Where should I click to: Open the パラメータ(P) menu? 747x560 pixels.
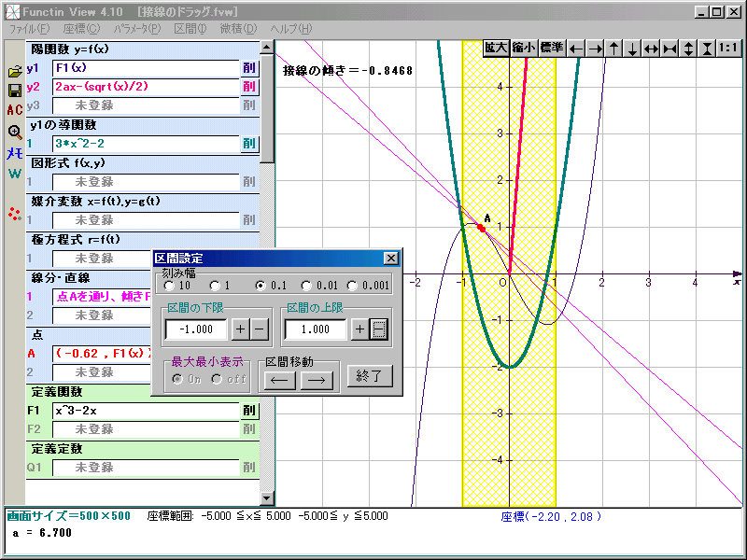click(x=137, y=29)
